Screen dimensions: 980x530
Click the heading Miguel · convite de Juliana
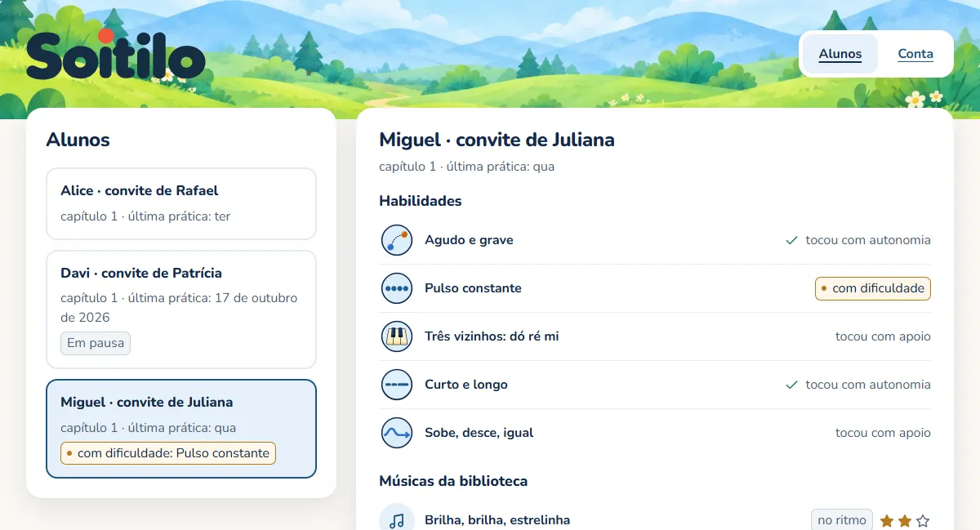(x=497, y=140)
